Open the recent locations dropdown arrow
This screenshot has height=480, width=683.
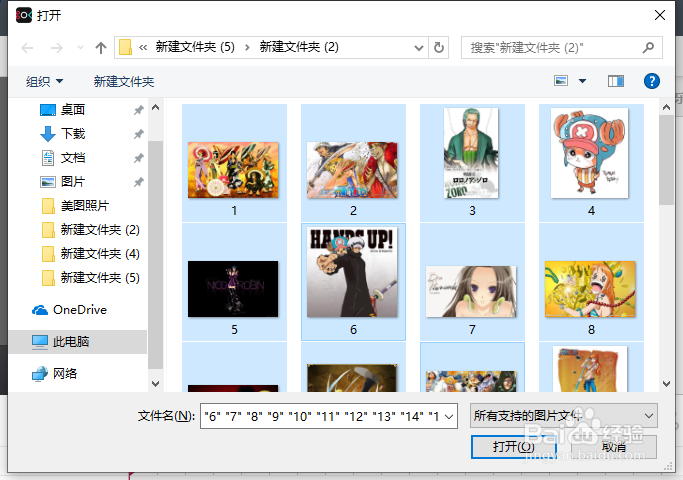(80, 47)
